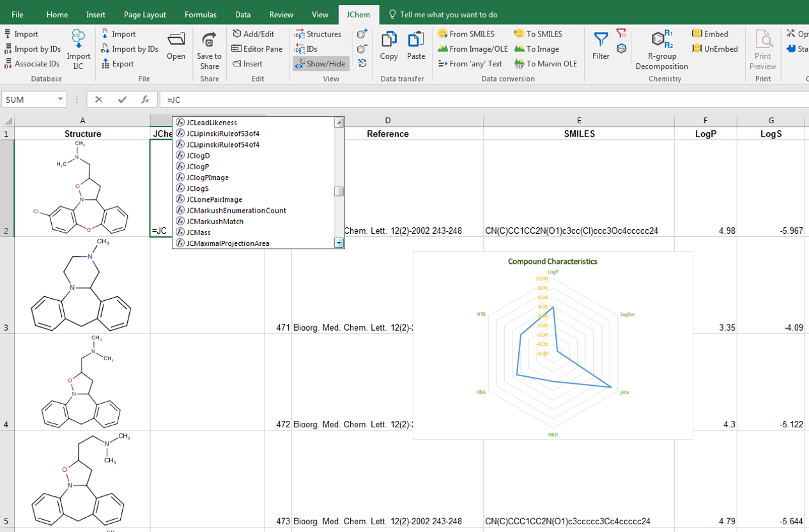This screenshot has width=809, height=532.
Task: Toggle the UnEmbed option
Action: pos(714,49)
